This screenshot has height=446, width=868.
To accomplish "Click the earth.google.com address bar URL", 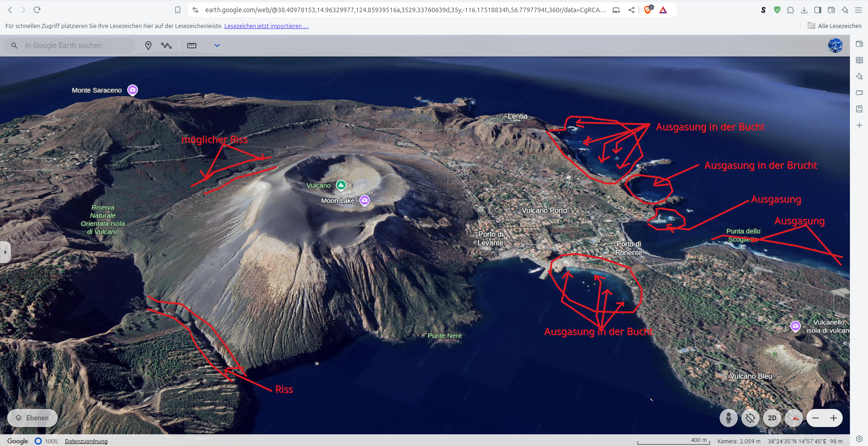I will [x=405, y=10].
